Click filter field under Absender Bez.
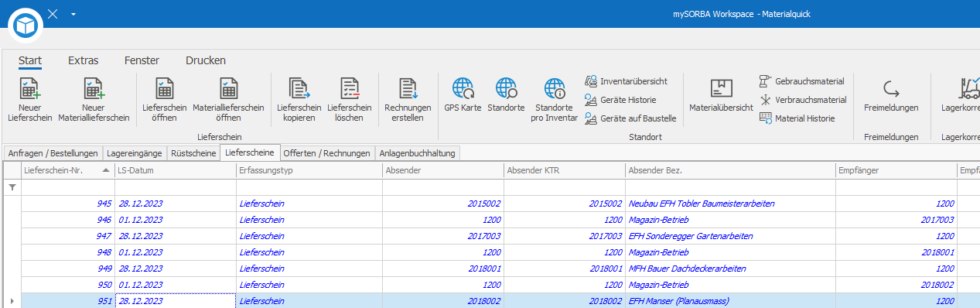The image size is (980, 308). (x=730, y=187)
